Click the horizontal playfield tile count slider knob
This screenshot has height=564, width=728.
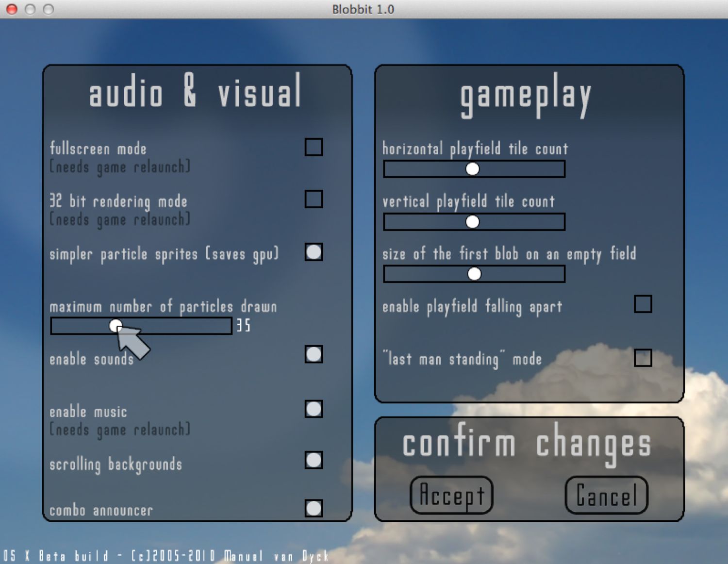point(472,169)
